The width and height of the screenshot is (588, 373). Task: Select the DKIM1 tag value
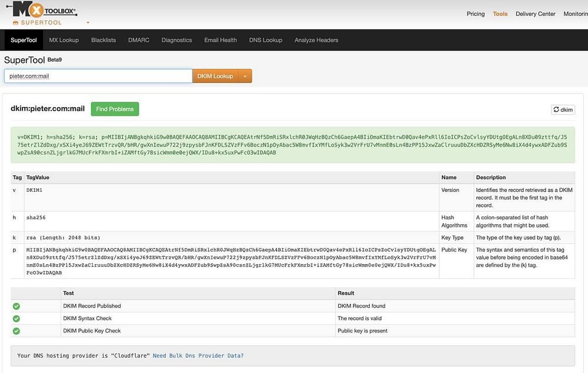coord(34,190)
